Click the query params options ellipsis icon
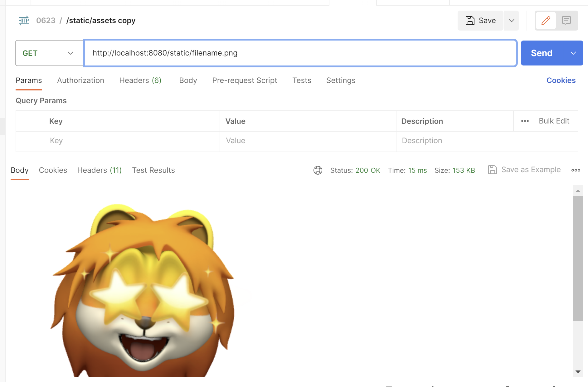This screenshot has width=588, height=387. (525, 121)
